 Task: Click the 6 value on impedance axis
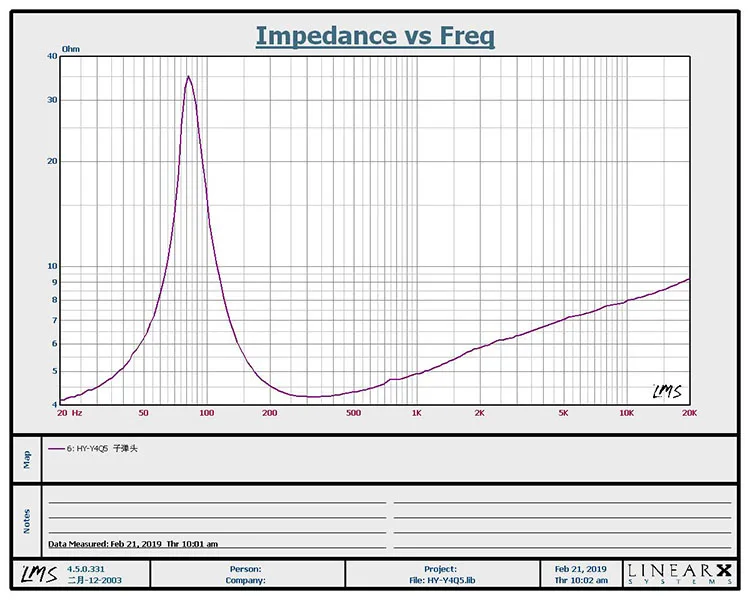pos(55,344)
